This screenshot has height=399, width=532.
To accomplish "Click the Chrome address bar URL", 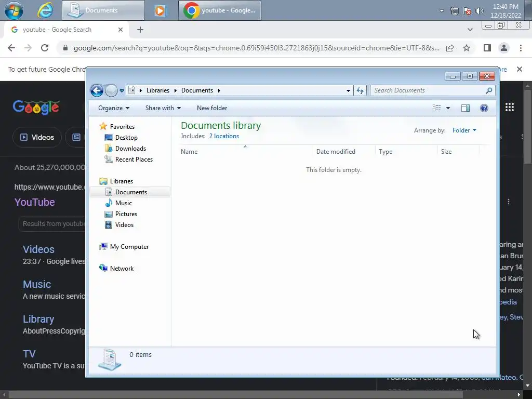I will [257, 48].
